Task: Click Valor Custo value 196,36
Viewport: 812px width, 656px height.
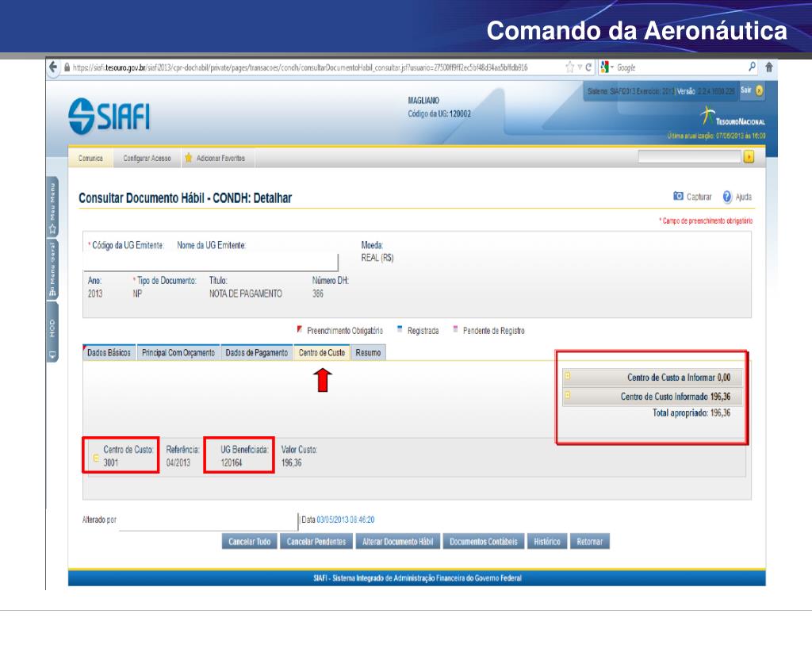Action: tap(292, 462)
